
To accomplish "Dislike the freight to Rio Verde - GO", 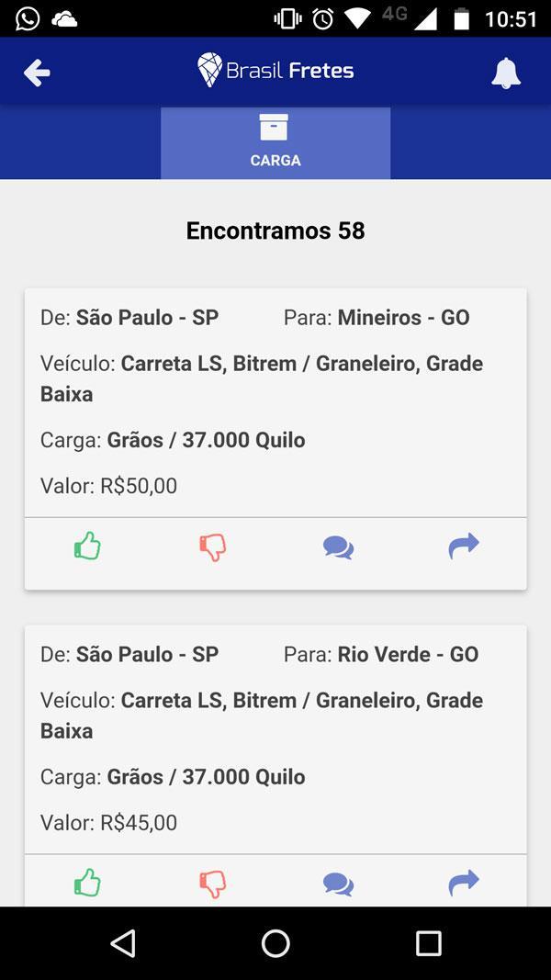I will pyautogui.click(x=212, y=883).
